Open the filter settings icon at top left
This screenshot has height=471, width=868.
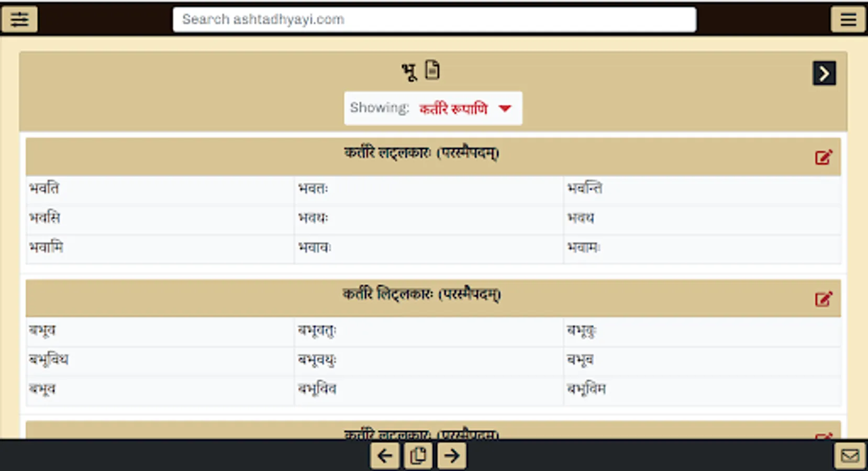pyautogui.click(x=20, y=19)
